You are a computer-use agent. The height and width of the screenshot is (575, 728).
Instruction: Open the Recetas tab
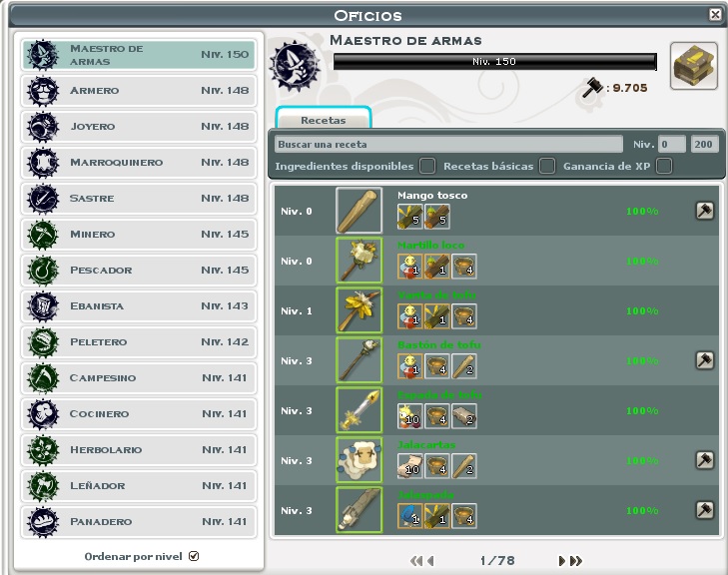click(x=324, y=119)
